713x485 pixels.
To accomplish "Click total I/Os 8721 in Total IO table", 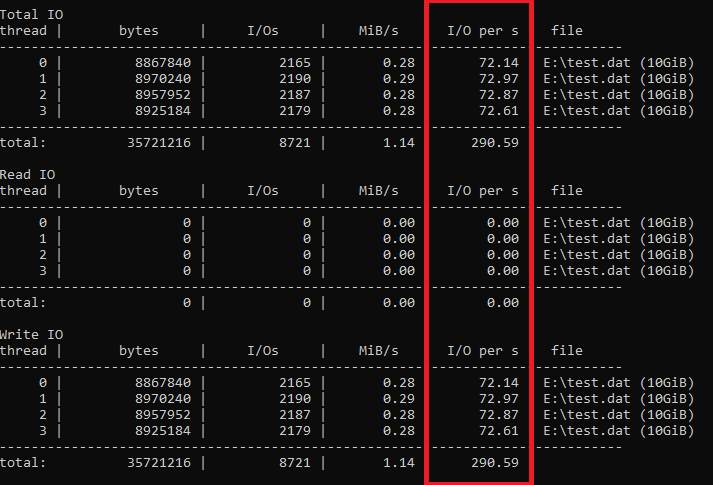I will 295,143.
